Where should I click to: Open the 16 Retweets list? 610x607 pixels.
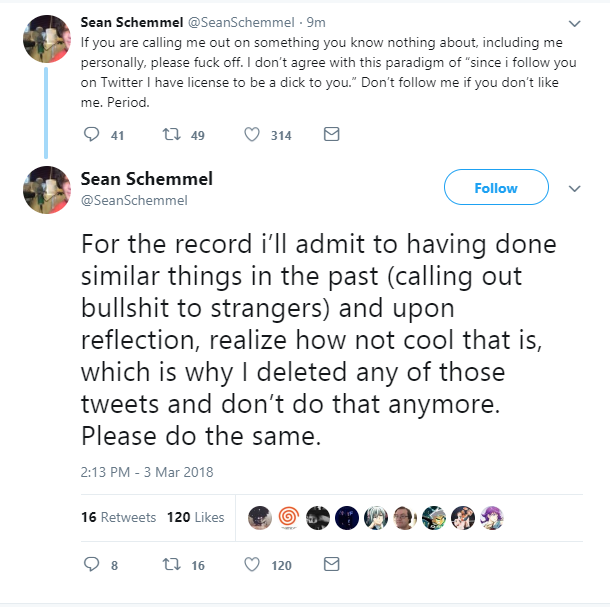118,517
